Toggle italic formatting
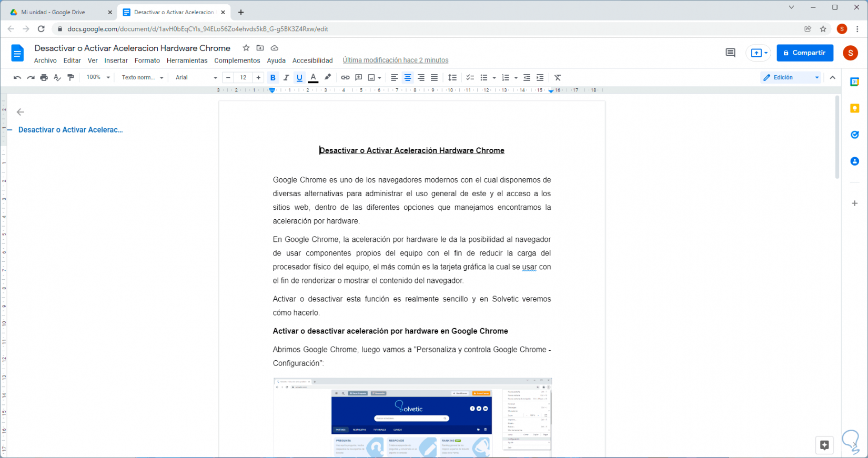868x458 pixels. coord(286,78)
